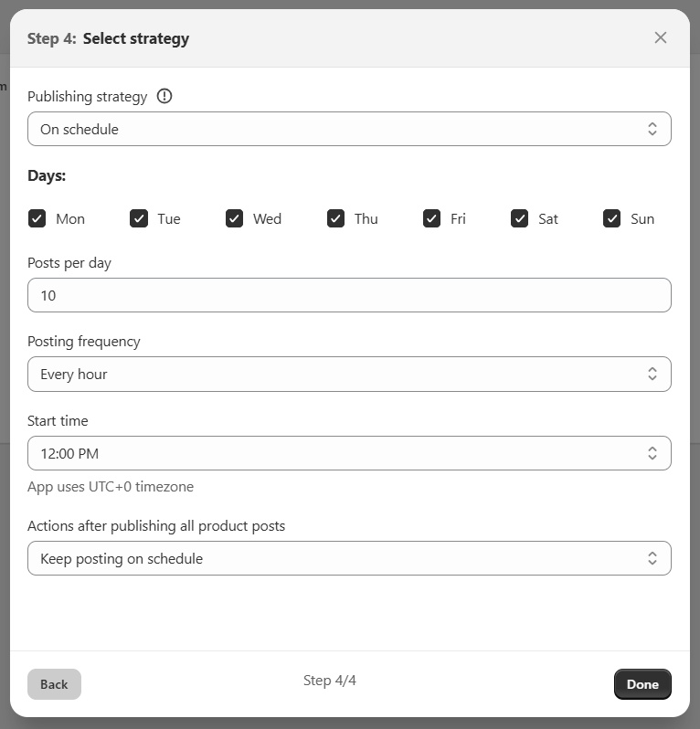Click chevron arrows on Keep posting select
Image resolution: width=700 pixels, height=729 pixels.
652,558
